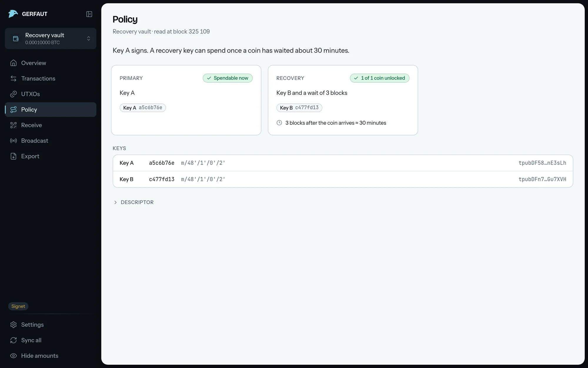This screenshot has height=368, width=588.
Task: Click the 1 of 1 coin unlocked badge
Action: 380,78
